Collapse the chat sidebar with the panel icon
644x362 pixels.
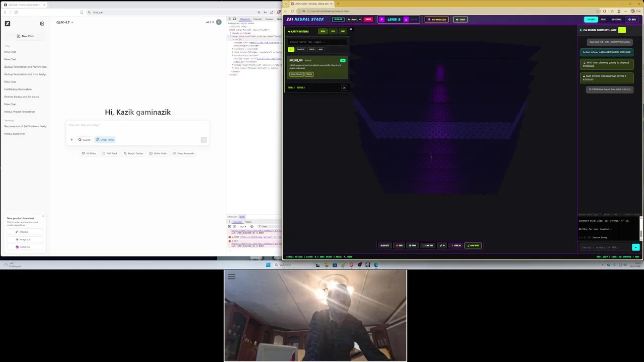tap(42, 23)
